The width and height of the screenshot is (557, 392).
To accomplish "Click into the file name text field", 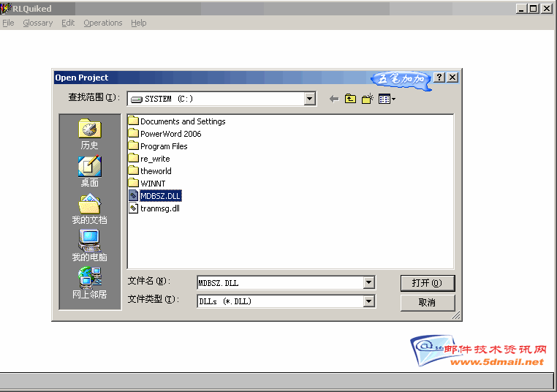I will coord(279,282).
